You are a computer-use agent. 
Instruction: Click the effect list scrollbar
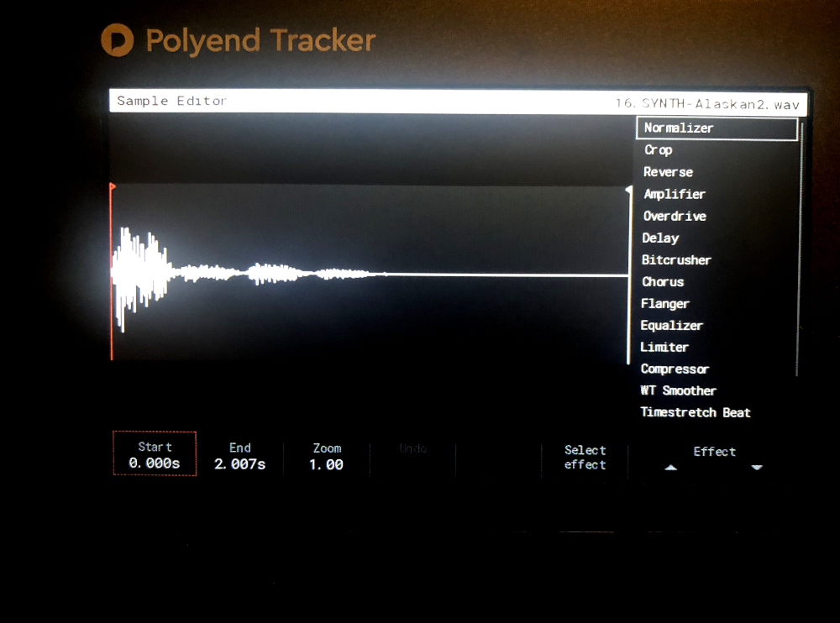tap(801, 248)
